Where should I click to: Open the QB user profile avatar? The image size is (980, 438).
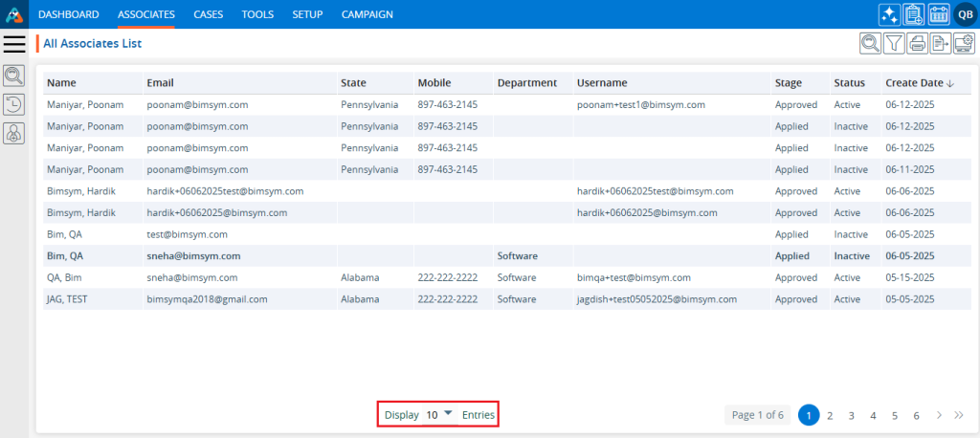click(965, 14)
